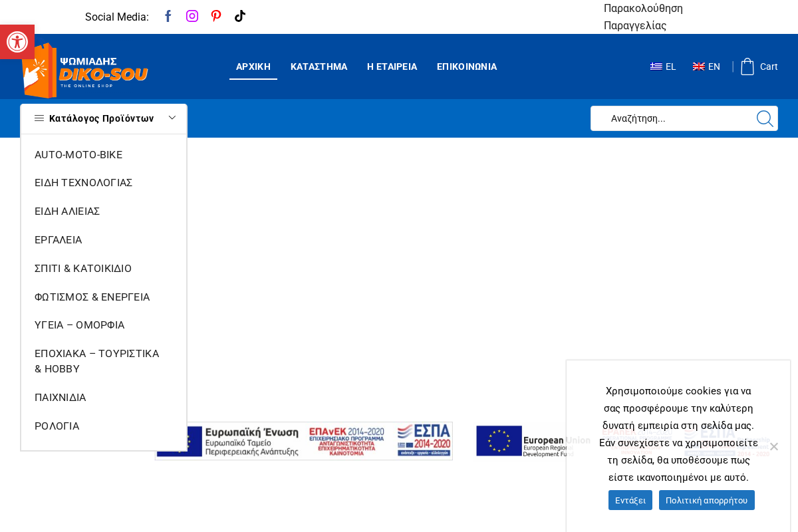Accept cookies with the Εντάξει button
Screen dimensions: 798x532
[x=630, y=500]
